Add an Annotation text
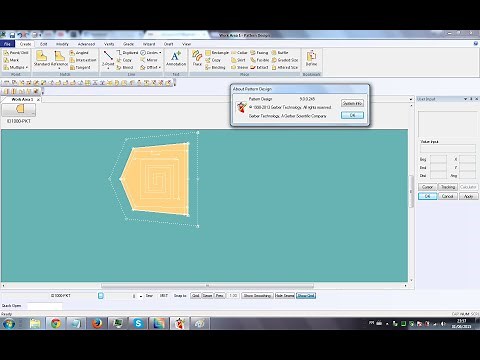 (176, 58)
